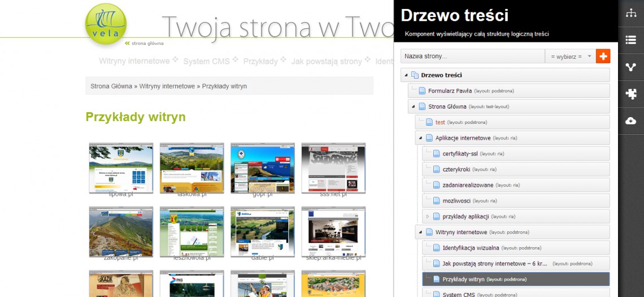
Task: Click the page icon of certyfikaty-ssl
Action: tap(436, 154)
